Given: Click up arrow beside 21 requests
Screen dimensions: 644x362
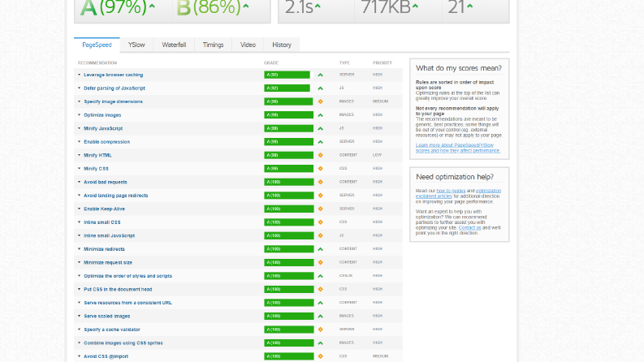Looking at the screenshot, I should coord(470,6).
